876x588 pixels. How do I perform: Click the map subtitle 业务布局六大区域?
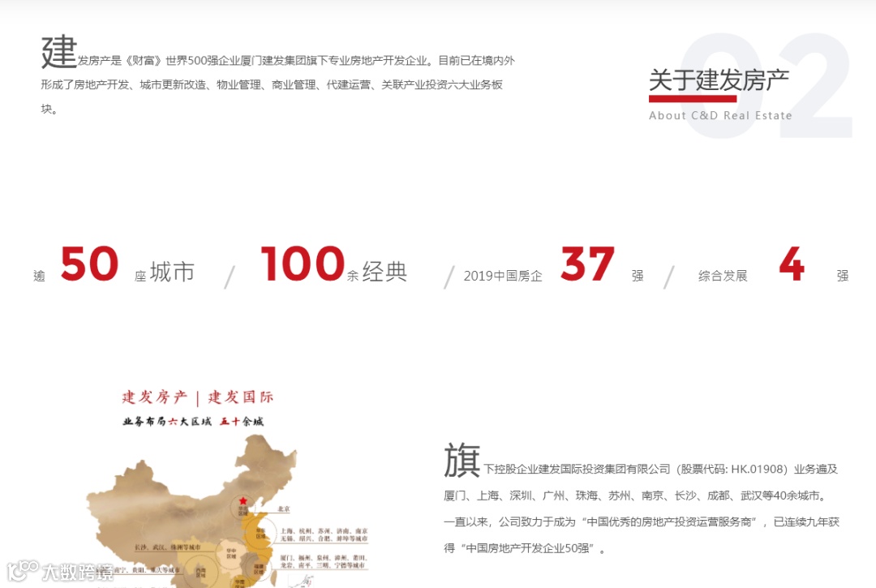pos(167,422)
